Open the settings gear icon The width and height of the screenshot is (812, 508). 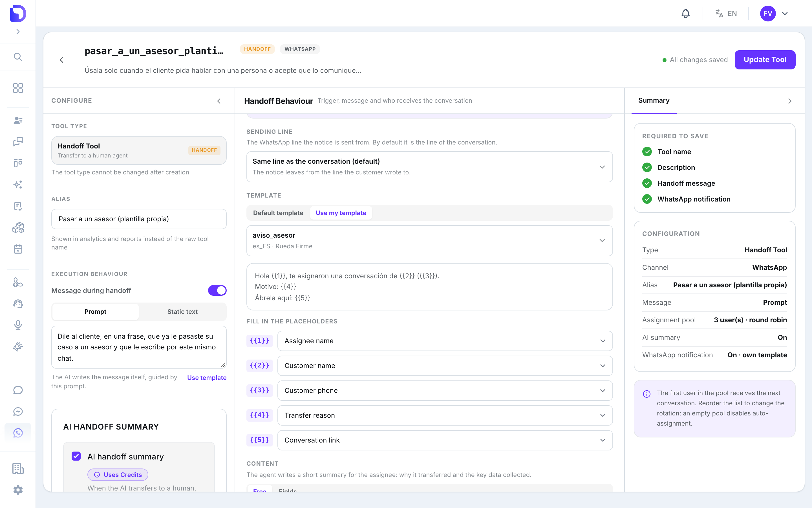click(x=18, y=490)
